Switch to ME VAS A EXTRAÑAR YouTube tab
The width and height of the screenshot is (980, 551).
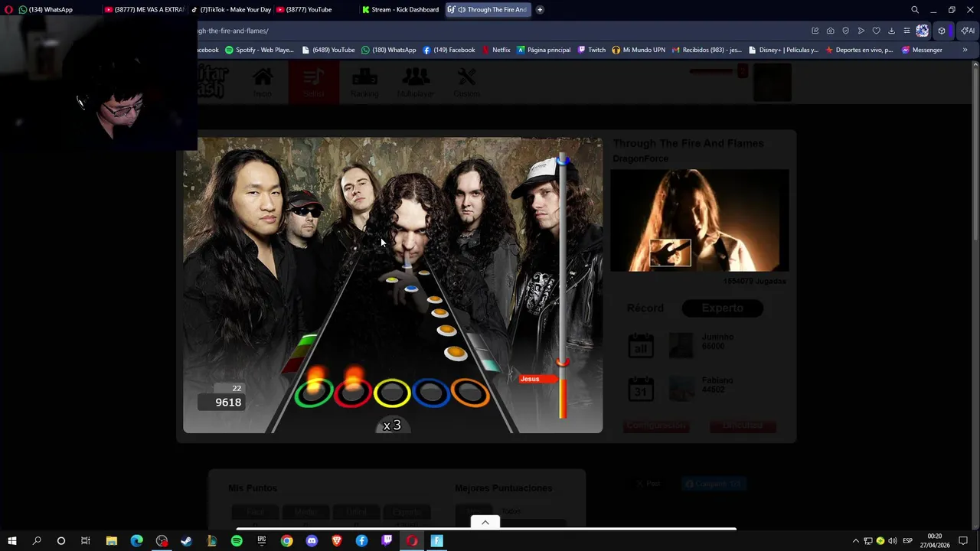144,10
